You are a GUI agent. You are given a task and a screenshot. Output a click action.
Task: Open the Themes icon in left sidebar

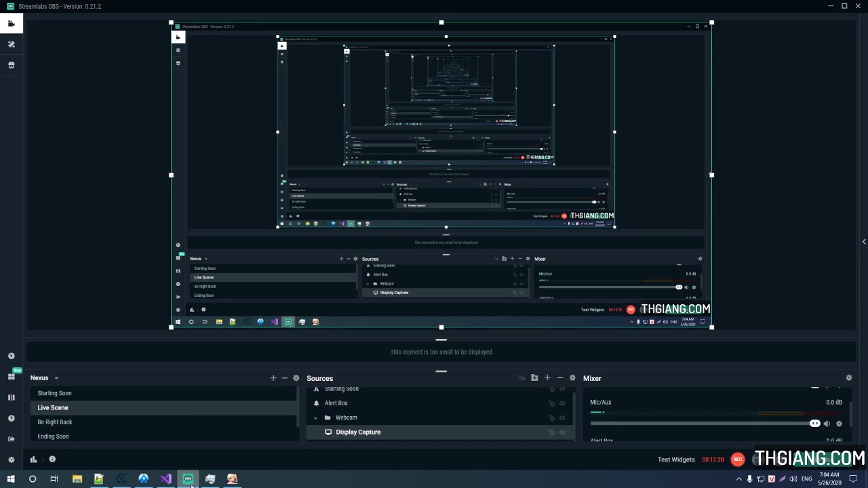[x=11, y=45]
